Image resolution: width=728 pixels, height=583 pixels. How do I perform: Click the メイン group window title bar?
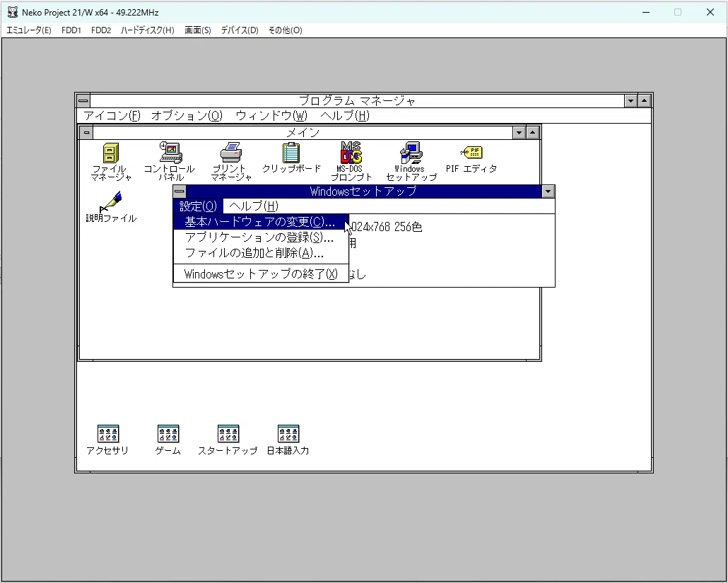(x=303, y=133)
